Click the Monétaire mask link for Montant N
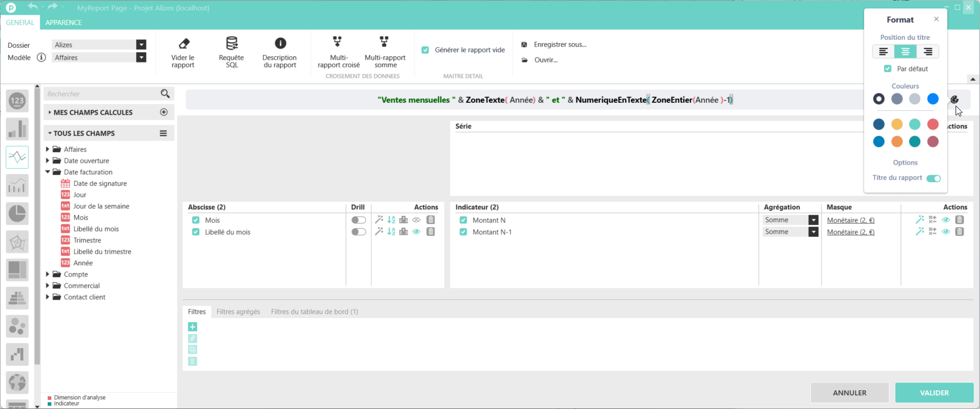Screen dimensions: 980x409 pyautogui.click(x=850, y=220)
